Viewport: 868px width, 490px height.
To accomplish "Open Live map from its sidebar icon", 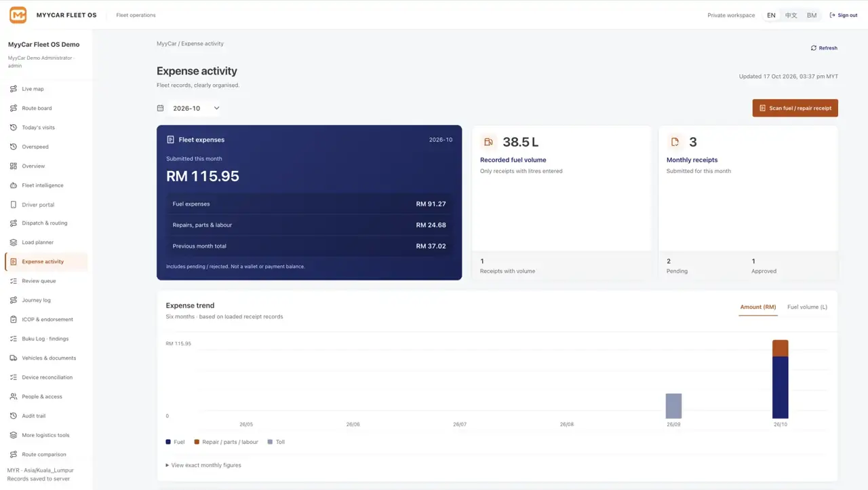I will point(14,89).
